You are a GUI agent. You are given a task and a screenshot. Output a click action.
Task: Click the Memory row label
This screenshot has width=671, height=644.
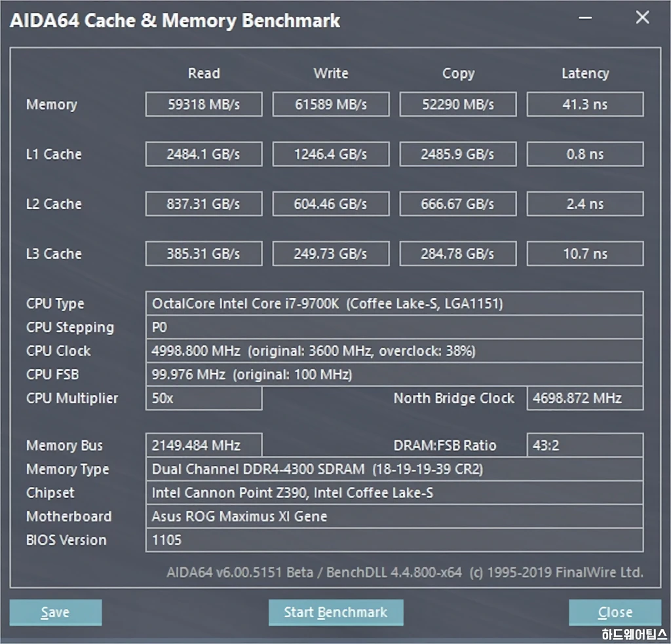click(52, 105)
